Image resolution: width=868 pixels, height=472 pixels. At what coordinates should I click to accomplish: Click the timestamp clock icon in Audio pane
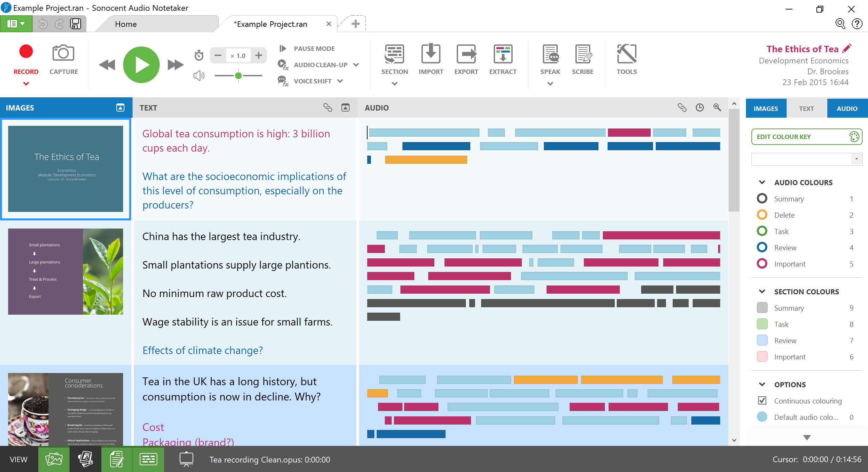coord(699,107)
